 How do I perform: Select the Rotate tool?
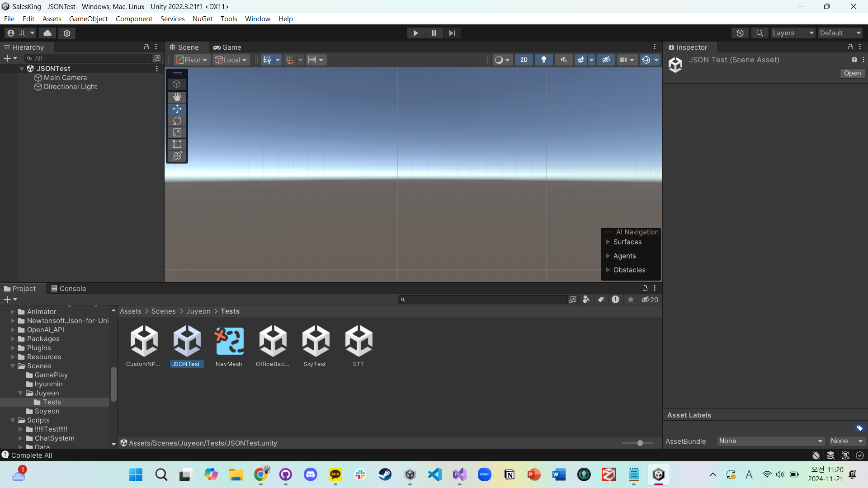click(x=177, y=121)
